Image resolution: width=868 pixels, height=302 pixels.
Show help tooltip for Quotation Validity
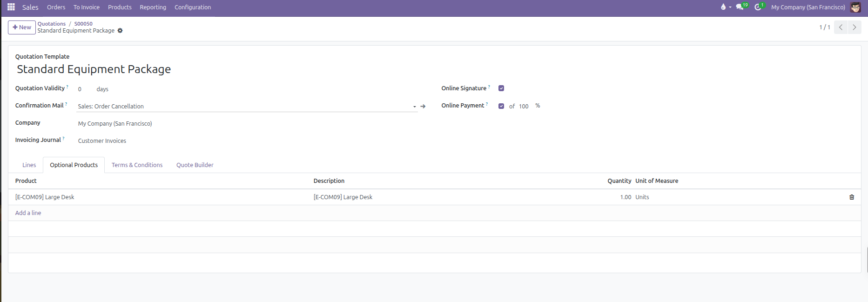point(67,87)
